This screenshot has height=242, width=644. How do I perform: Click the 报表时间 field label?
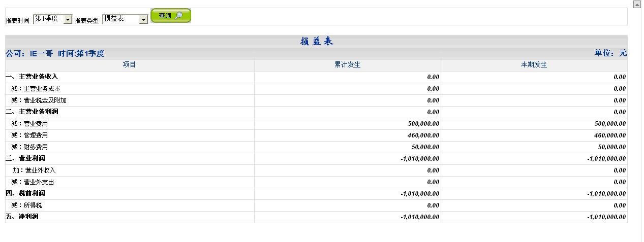point(18,21)
